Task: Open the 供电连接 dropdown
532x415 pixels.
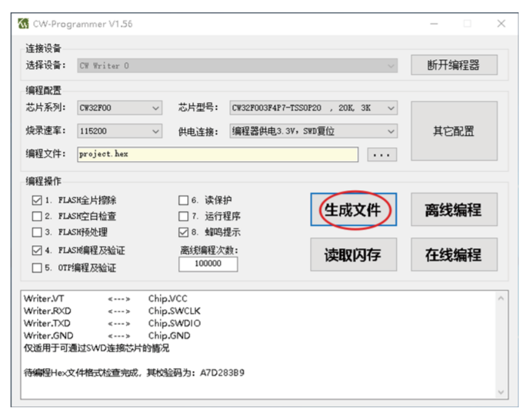Action: (313, 131)
